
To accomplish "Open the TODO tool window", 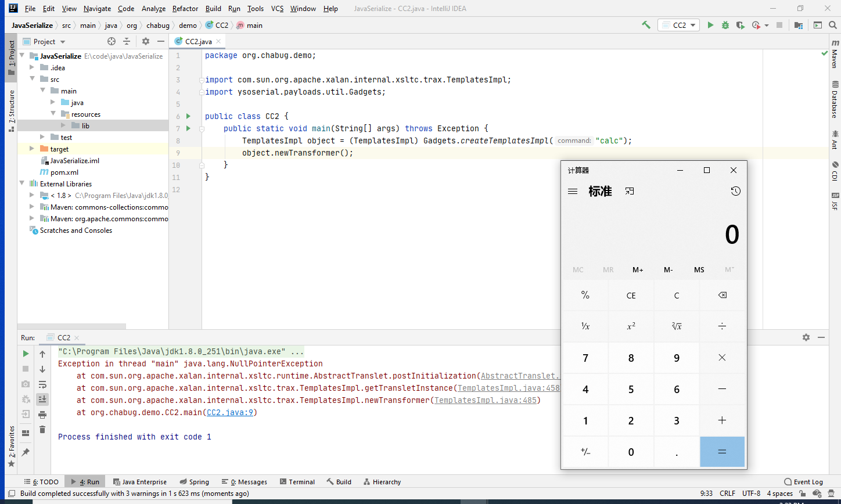I will 41,482.
